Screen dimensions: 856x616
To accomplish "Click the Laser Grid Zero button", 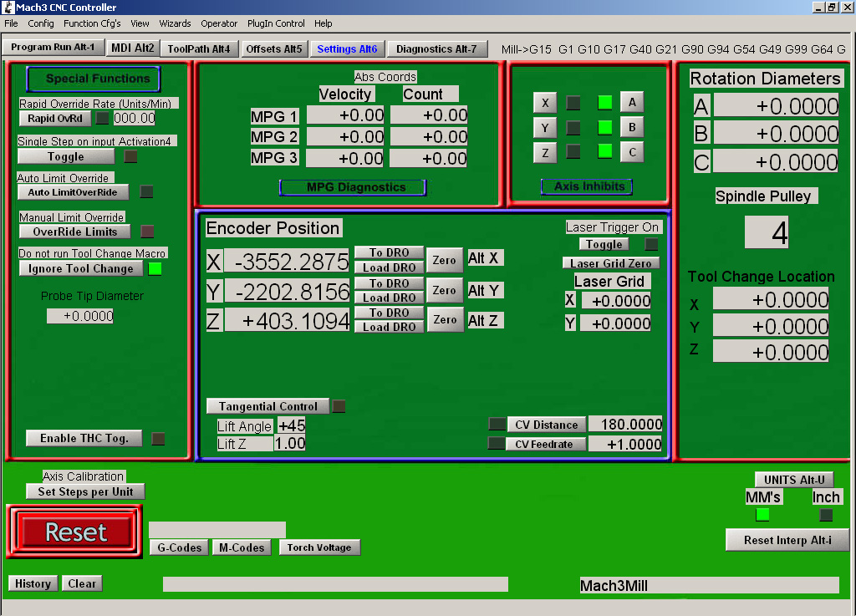I will point(611,263).
